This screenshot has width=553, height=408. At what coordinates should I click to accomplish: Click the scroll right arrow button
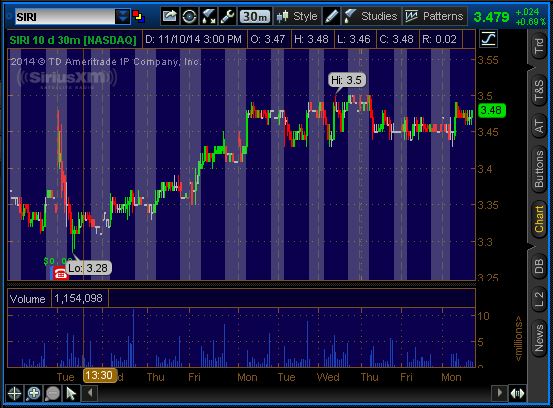499,393
